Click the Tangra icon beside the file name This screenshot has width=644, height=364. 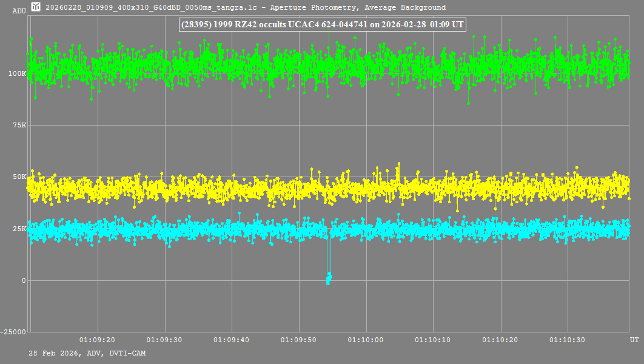36,7
